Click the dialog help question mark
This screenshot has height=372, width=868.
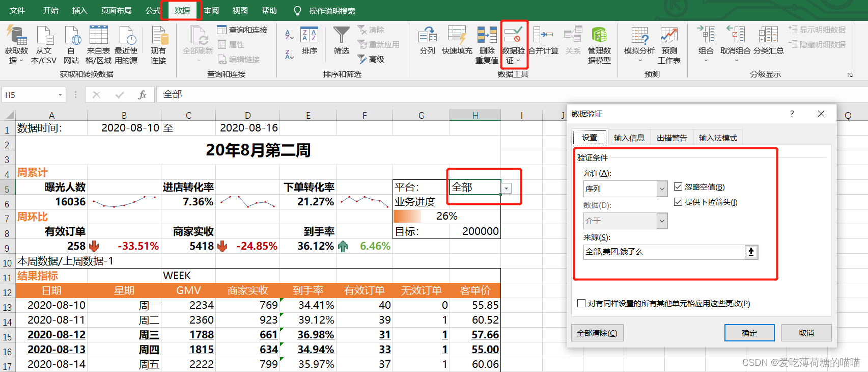[x=792, y=114]
